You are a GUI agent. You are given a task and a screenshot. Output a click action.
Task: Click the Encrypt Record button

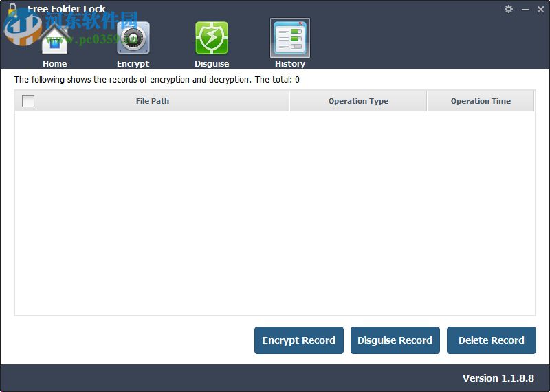click(x=299, y=340)
